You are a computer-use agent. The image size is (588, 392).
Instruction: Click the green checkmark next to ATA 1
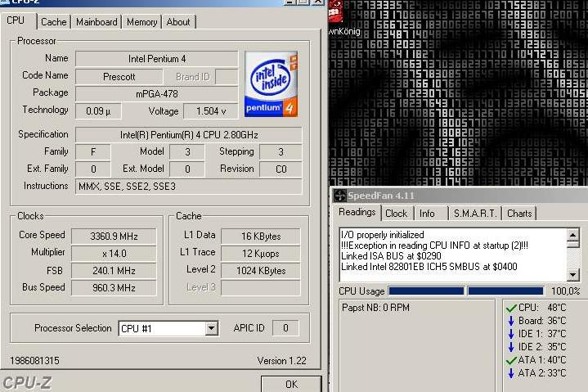[x=511, y=360]
